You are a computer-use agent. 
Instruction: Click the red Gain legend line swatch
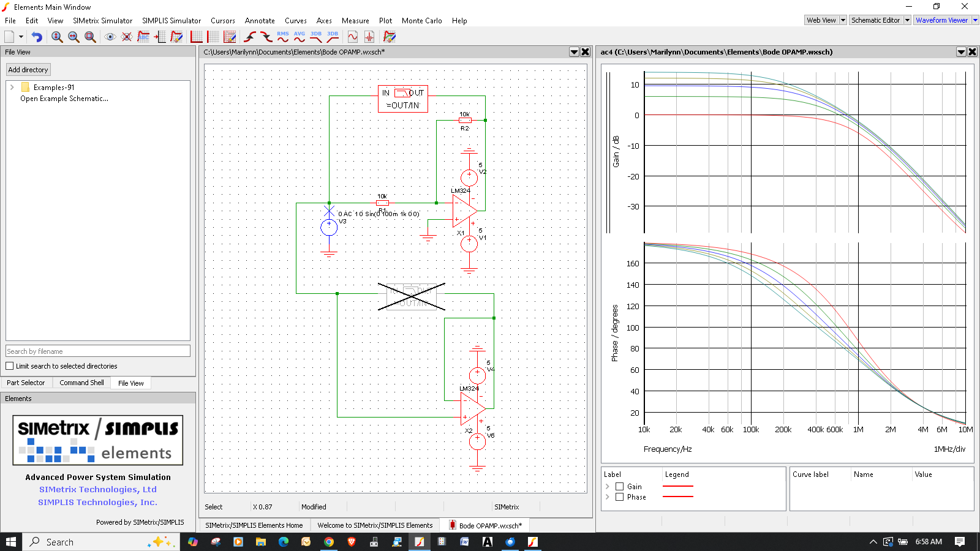click(x=678, y=486)
